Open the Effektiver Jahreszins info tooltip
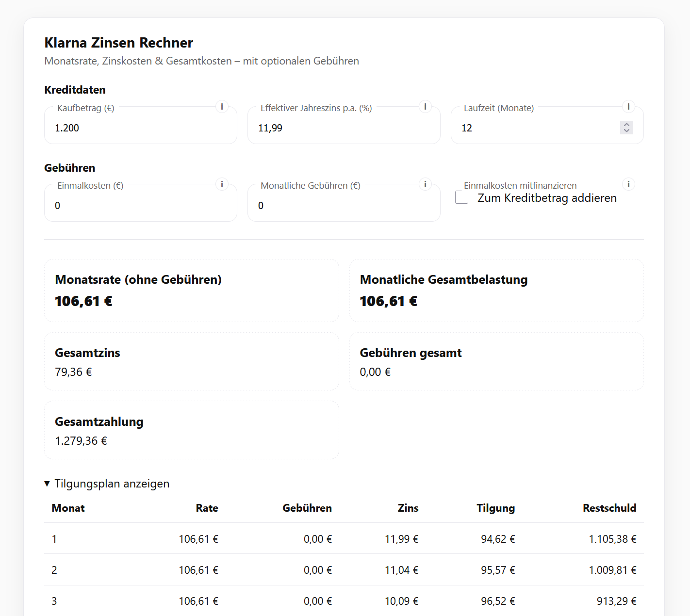 click(x=426, y=106)
